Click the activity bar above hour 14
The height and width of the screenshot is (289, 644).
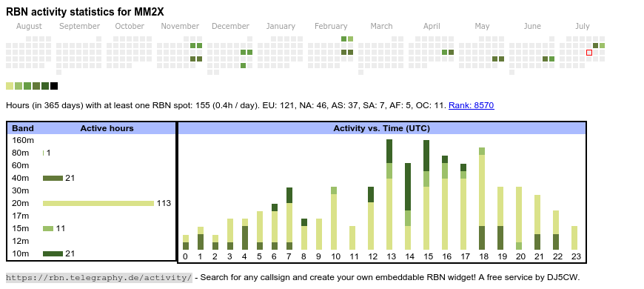[407, 206]
